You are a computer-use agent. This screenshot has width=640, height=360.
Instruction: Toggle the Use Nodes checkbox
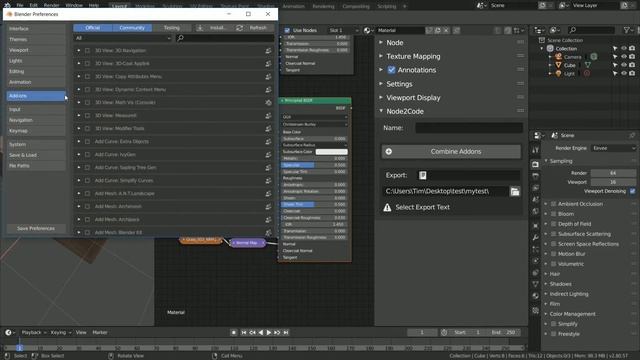pos(287,30)
